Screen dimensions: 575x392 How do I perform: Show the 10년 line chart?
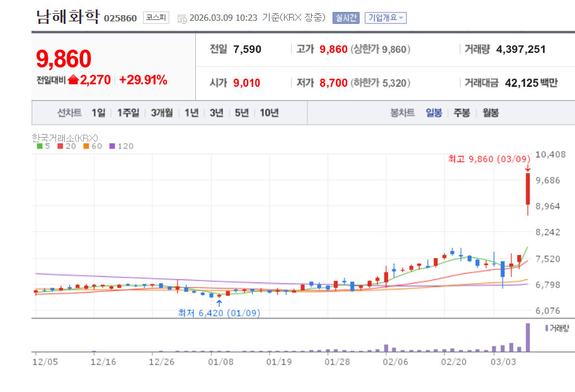click(x=269, y=113)
